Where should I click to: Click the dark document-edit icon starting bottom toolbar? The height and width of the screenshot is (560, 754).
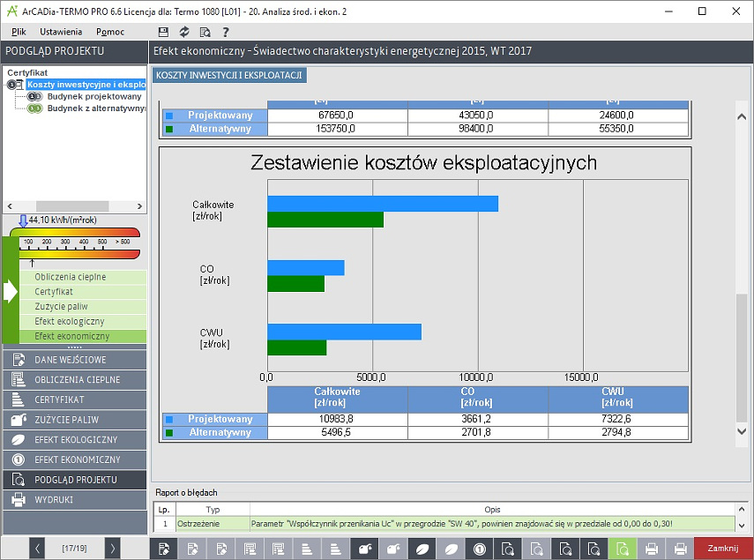click(164, 549)
